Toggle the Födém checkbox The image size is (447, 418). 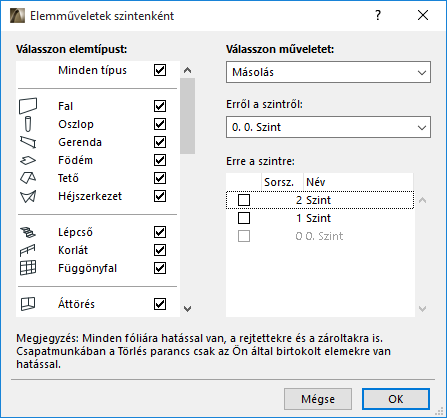[x=160, y=160]
